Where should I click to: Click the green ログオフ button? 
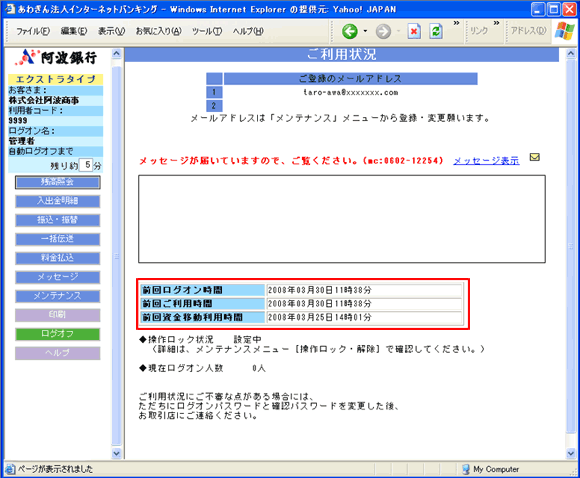point(57,334)
